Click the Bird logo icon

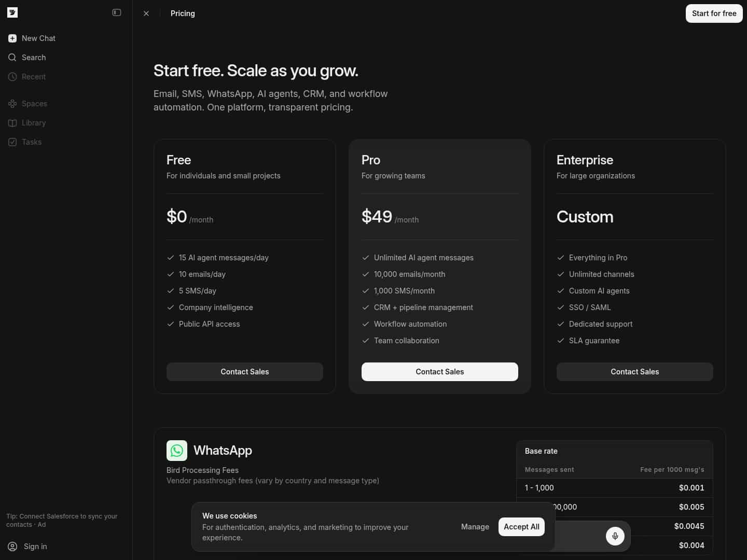pyautogui.click(x=12, y=12)
